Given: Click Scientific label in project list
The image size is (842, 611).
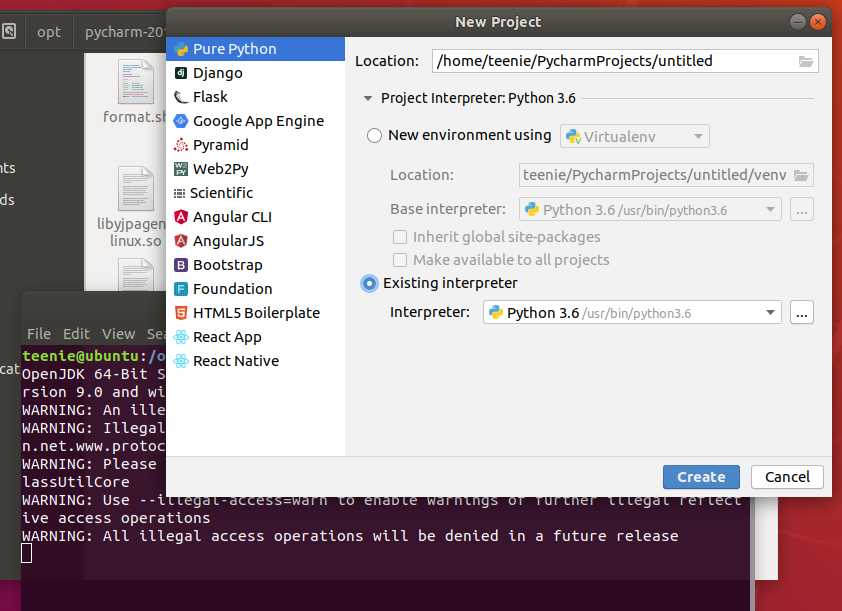Looking at the screenshot, I should 221,193.
